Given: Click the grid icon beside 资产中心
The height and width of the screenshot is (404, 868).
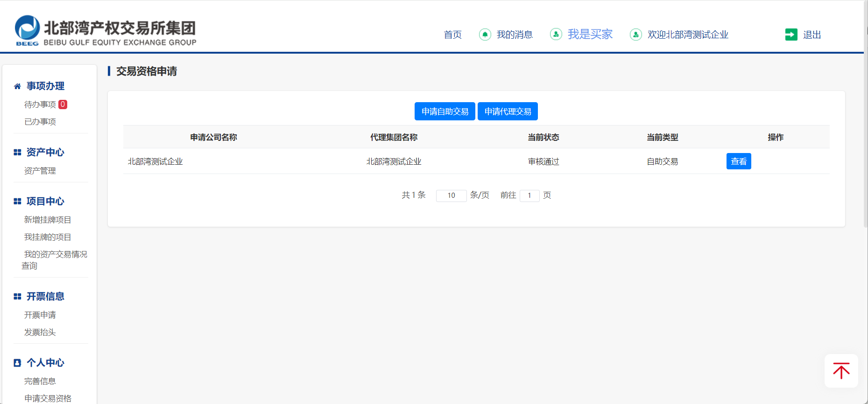Looking at the screenshot, I should (x=17, y=153).
